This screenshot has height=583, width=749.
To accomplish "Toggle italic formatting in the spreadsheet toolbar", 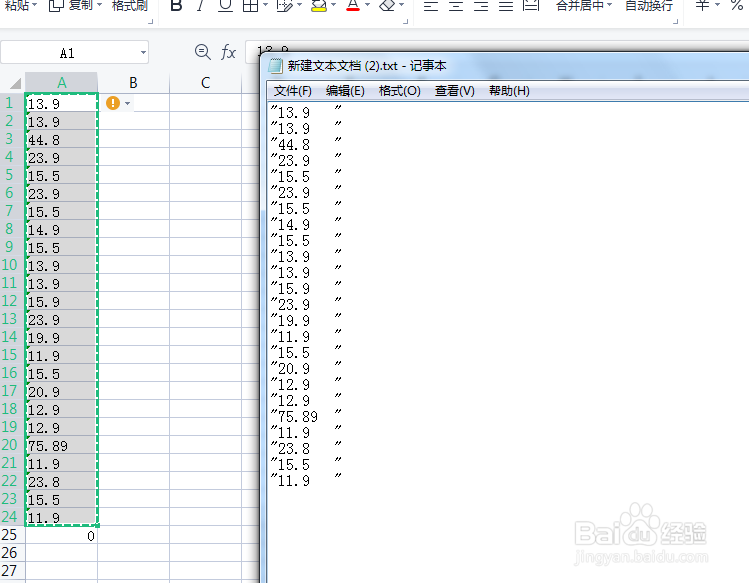I will click(201, 6).
